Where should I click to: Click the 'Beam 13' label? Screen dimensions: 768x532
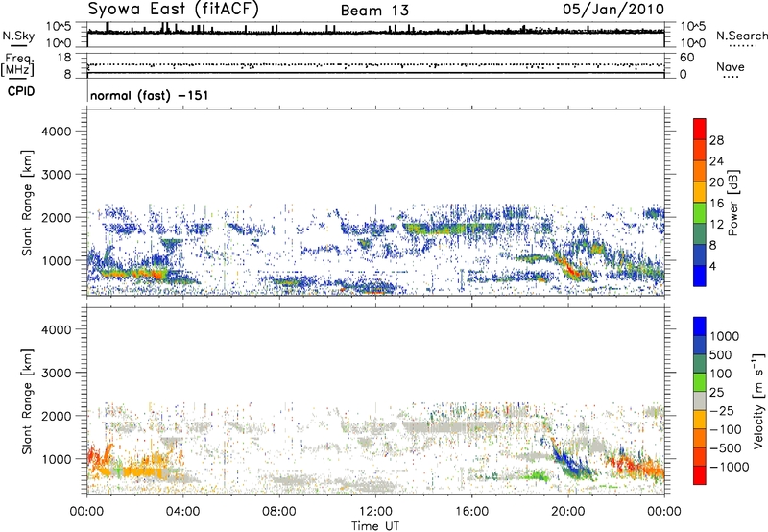click(374, 11)
